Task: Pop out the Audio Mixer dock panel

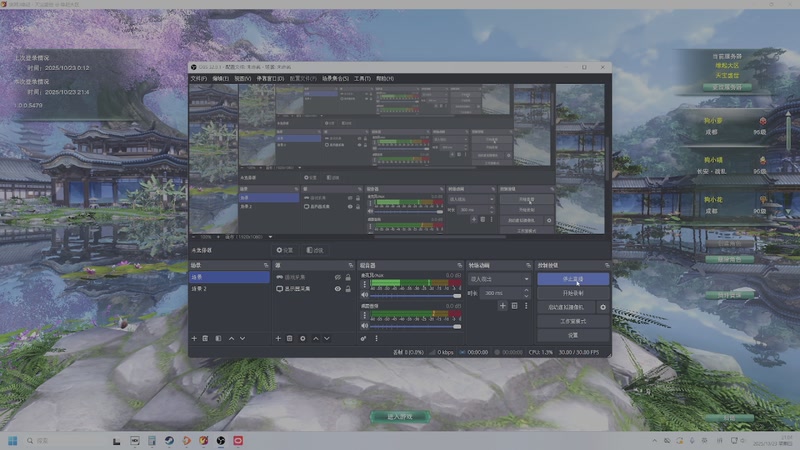Action: pyautogui.click(x=460, y=265)
